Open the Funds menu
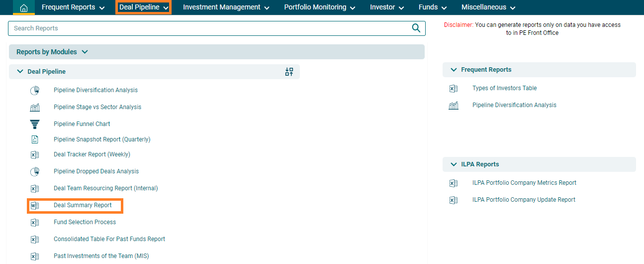Viewport: 644px width, 264px height. click(x=432, y=7)
